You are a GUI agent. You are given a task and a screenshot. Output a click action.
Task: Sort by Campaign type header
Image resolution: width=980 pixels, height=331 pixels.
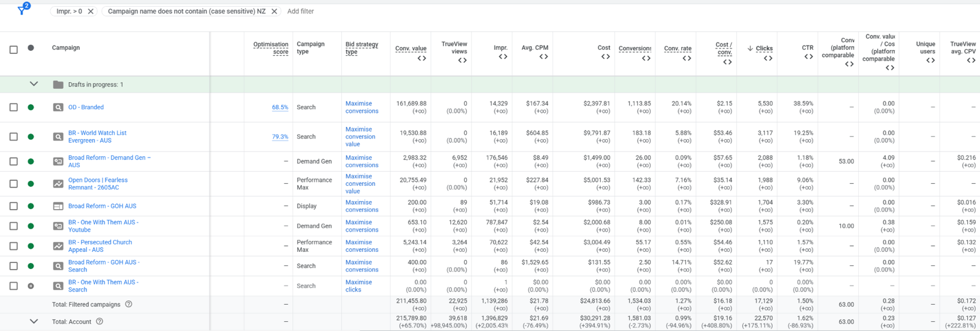(x=311, y=48)
